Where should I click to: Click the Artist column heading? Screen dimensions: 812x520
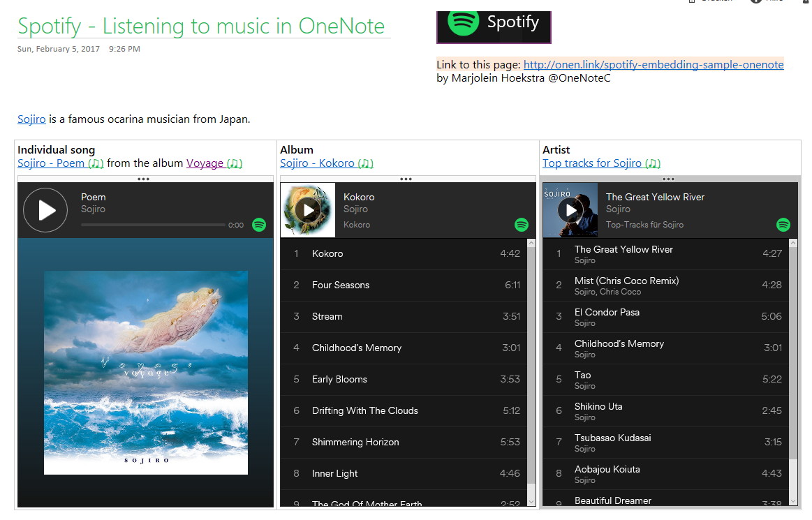(556, 149)
